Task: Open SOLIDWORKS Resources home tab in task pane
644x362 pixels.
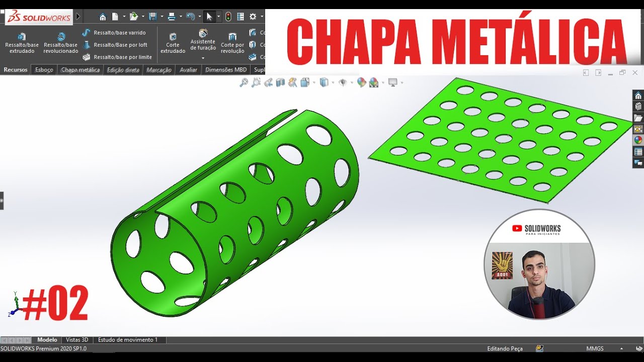Action: (638, 96)
